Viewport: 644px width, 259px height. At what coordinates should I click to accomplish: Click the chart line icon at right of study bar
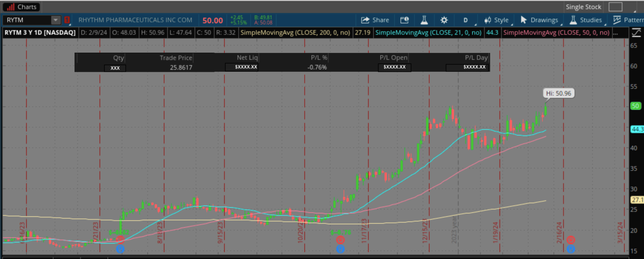(x=636, y=33)
